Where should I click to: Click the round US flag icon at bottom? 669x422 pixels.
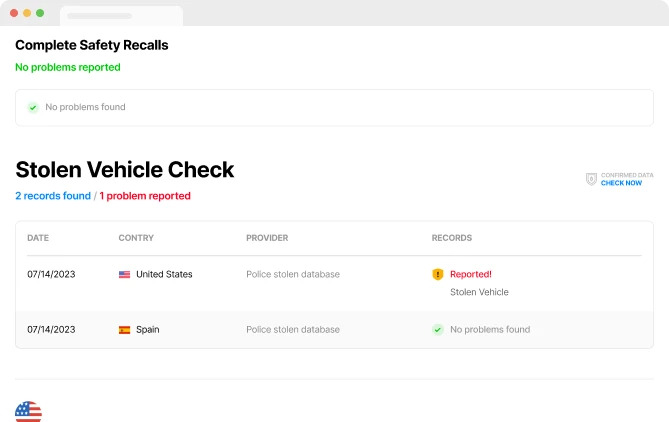pos(28,411)
